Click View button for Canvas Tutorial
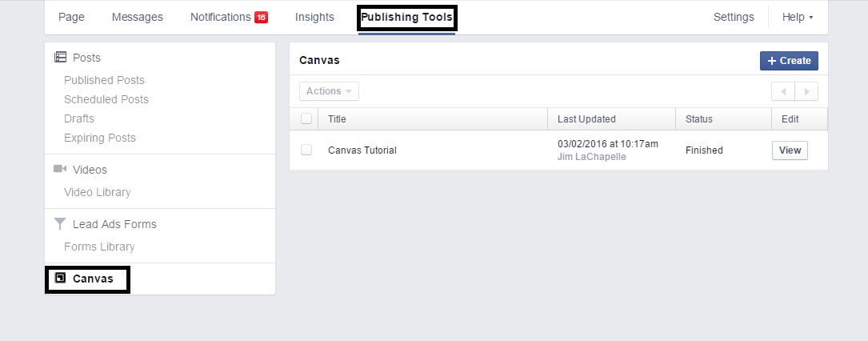This screenshot has width=868, height=341. [790, 150]
